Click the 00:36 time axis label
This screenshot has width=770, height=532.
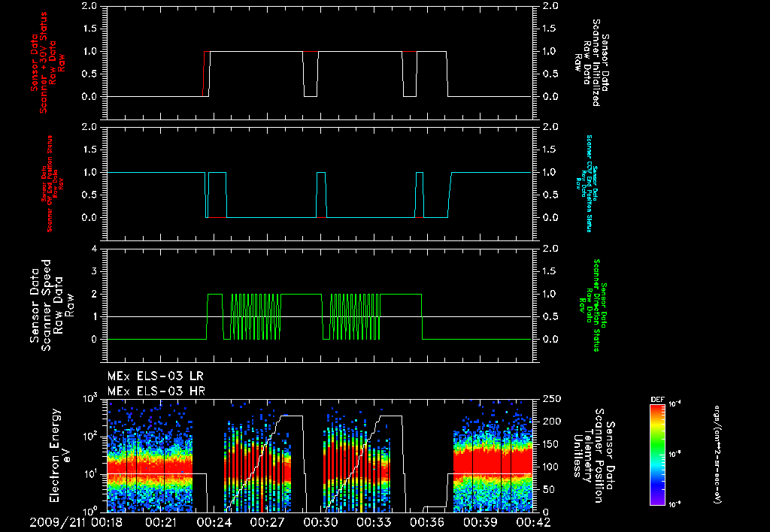click(427, 522)
